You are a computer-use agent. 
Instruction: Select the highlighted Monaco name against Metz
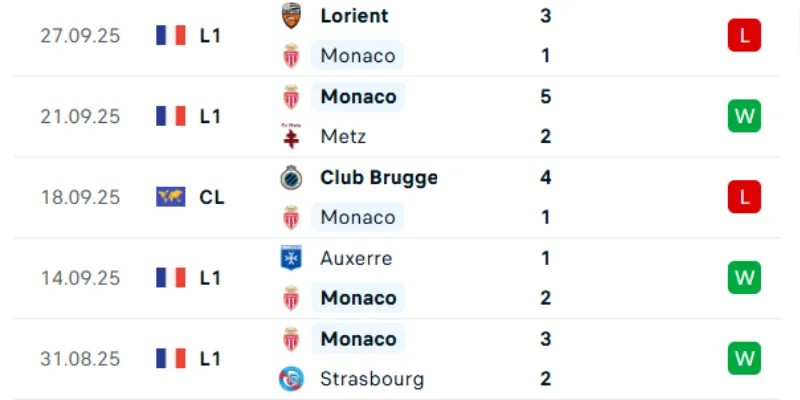pyautogui.click(x=358, y=96)
